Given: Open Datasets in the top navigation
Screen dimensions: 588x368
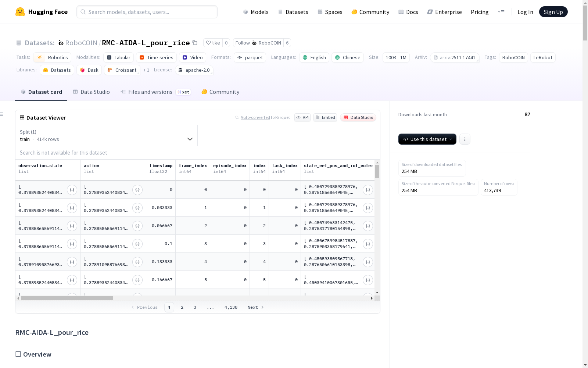Looking at the screenshot, I should click(x=293, y=12).
